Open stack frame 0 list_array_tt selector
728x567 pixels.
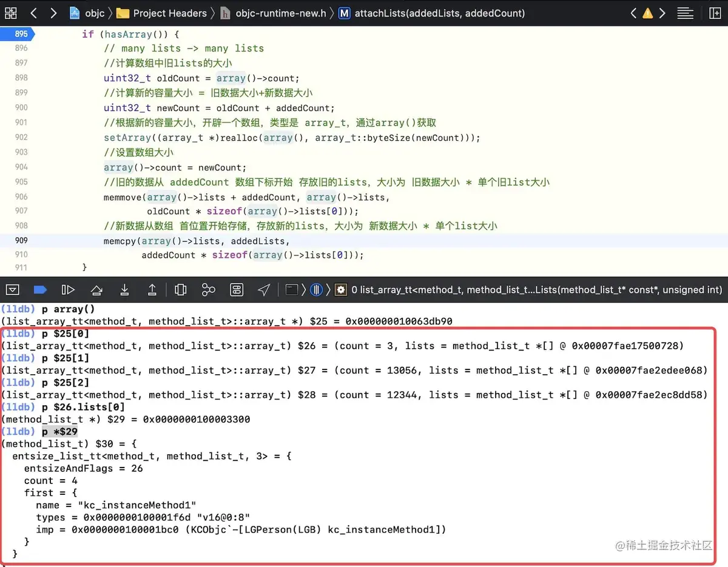click(x=536, y=290)
